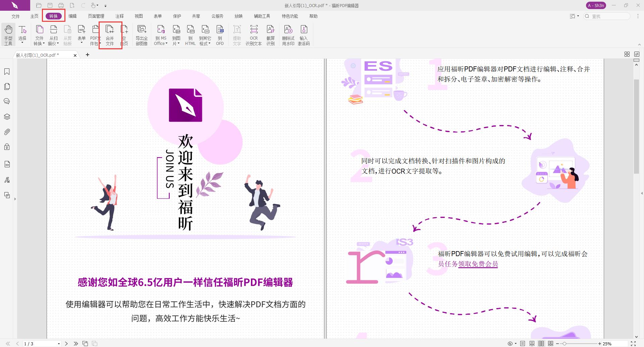644x347 pixels.
Task: Open 输入激活码 tool
Action: [x=304, y=35]
